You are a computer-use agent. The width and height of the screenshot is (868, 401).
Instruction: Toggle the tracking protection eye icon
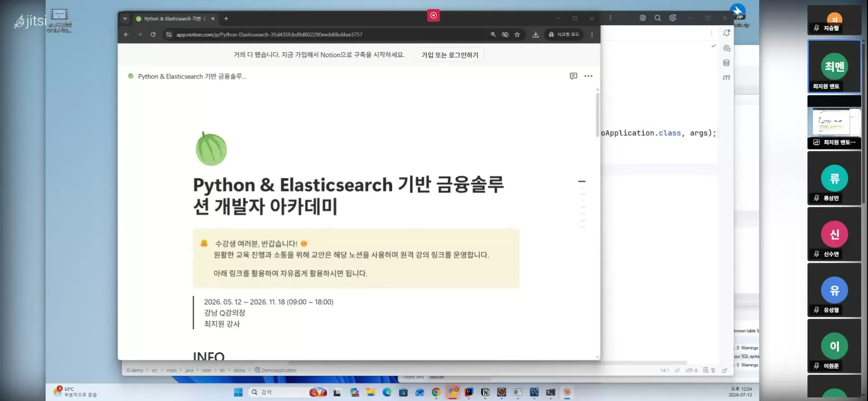coord(505,35)
